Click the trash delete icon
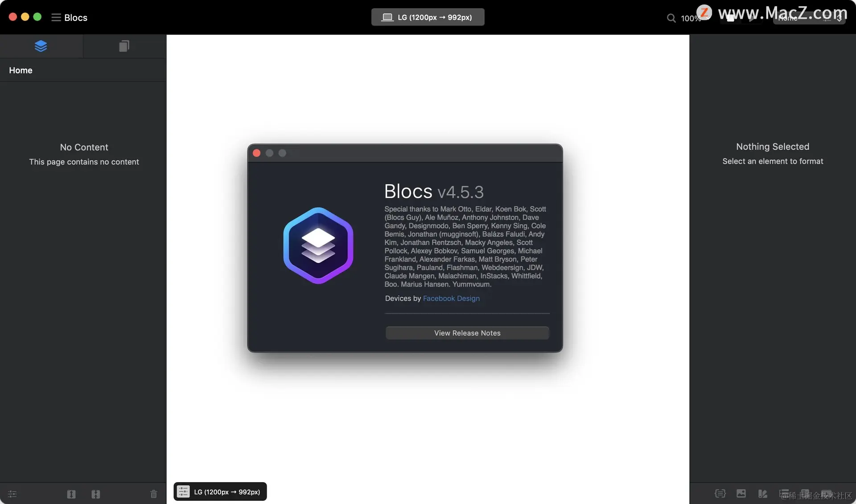 (x=153, y=494)
